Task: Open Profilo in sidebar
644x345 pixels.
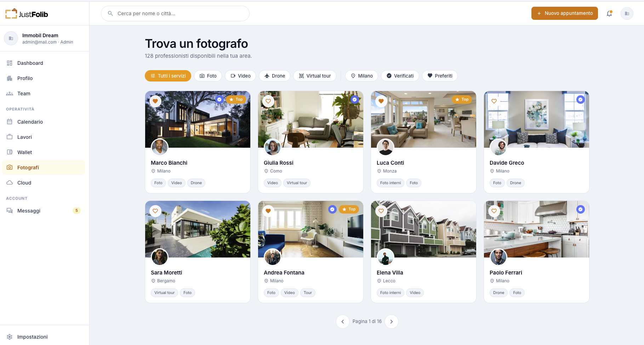Action: coord(43,78)
